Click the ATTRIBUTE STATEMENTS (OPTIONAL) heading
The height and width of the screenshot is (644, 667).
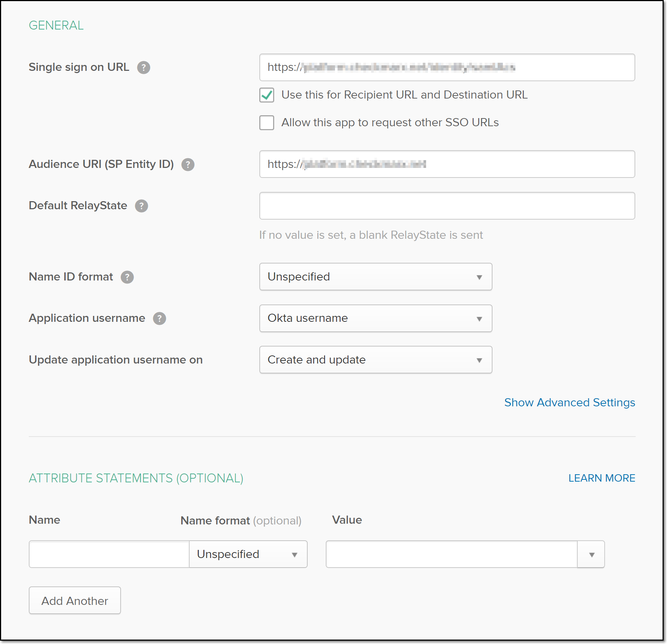[136, 478]
